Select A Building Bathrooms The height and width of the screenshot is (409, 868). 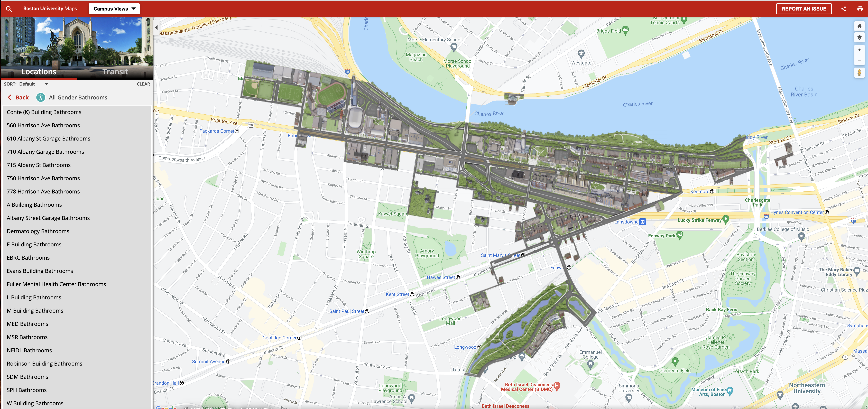point(77,205)
